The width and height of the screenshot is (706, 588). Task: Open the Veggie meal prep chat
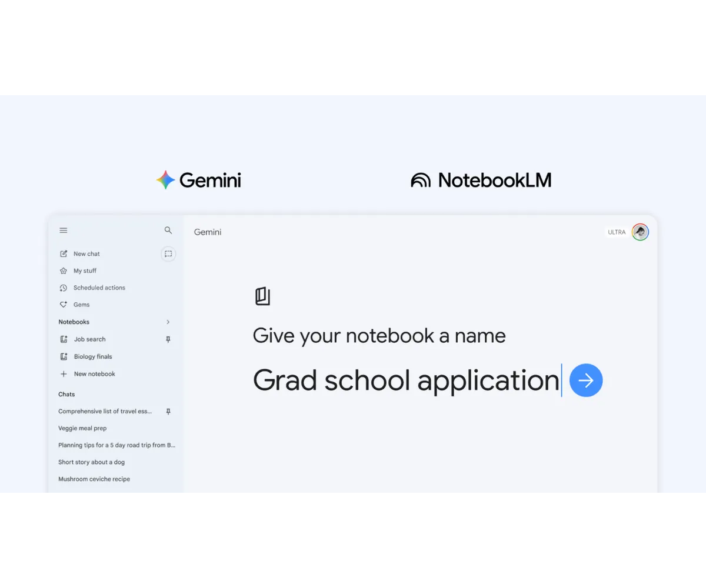pos(82,428)
